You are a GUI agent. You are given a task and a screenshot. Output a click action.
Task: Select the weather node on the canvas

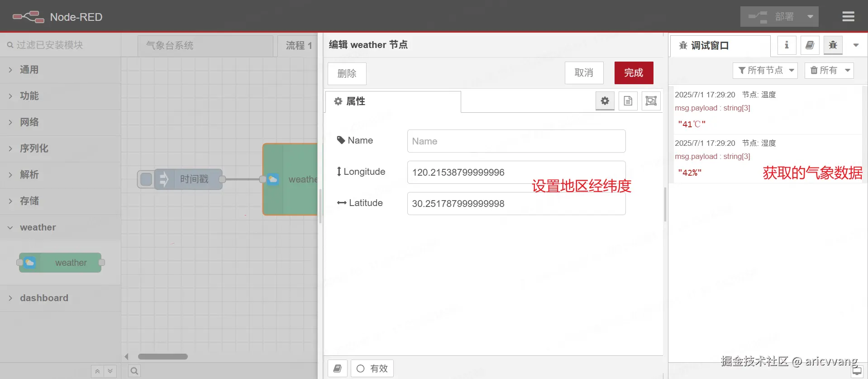[x=290, y=179]
